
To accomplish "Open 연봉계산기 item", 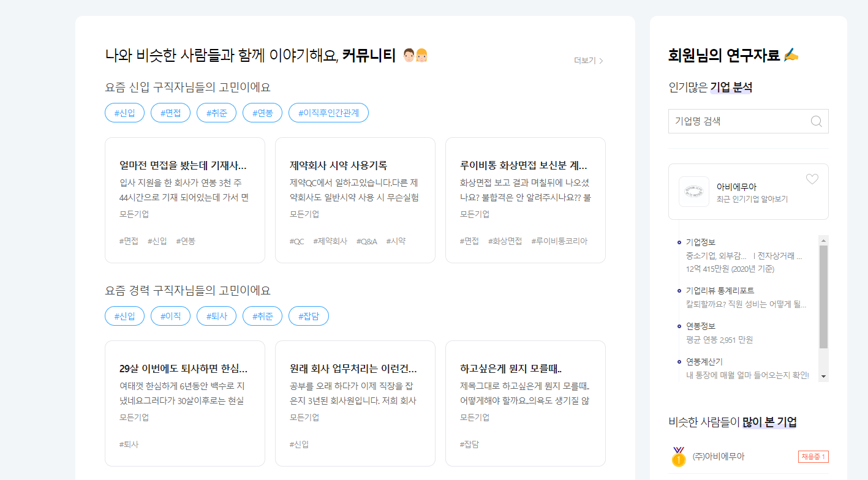I will [704, 361].
